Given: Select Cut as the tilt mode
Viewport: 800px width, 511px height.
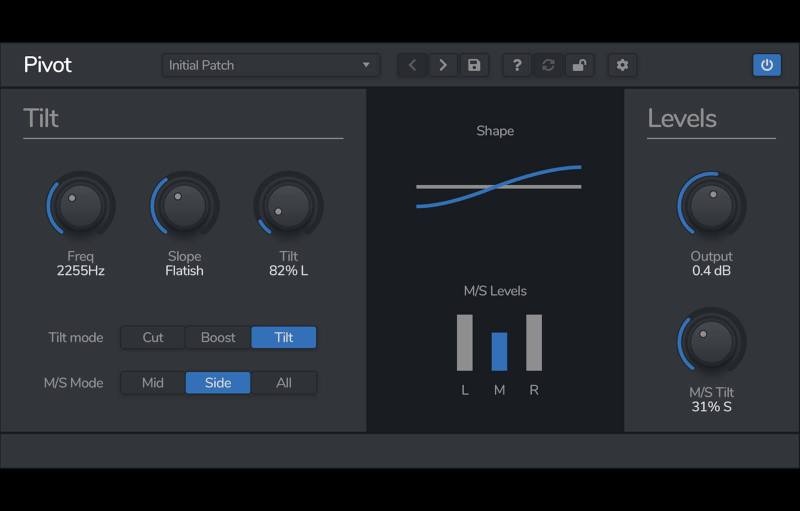Looking at the screenshot, I should 153,338.
